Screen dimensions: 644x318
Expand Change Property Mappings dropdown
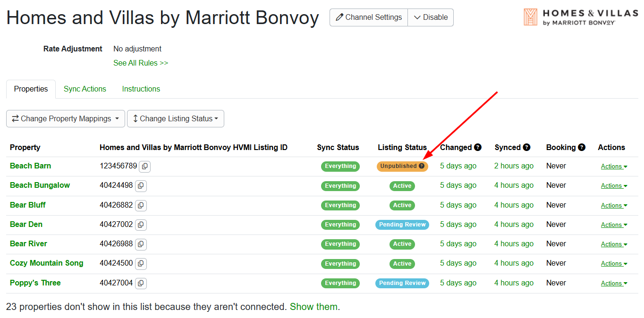66,119
